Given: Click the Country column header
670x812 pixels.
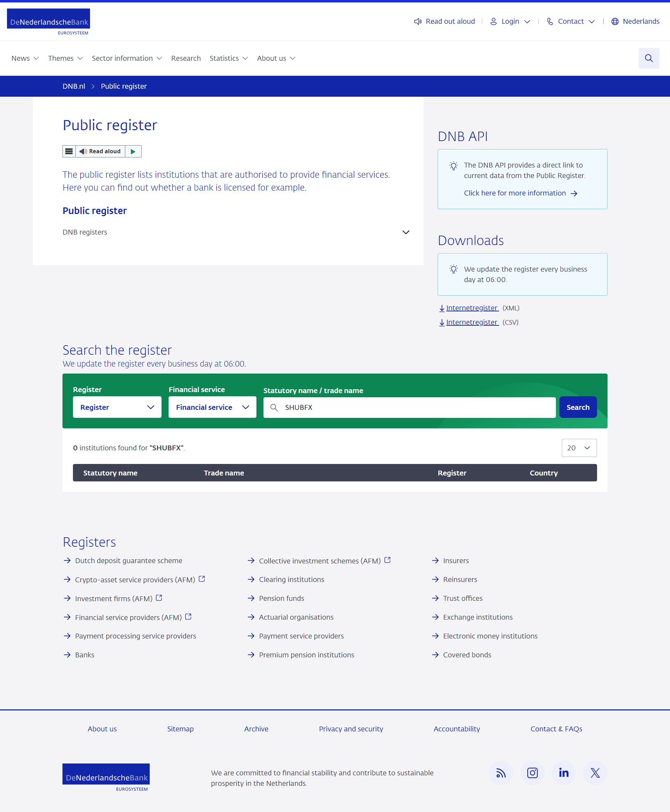Looking at the screenshot, I should tap(543, 473).
